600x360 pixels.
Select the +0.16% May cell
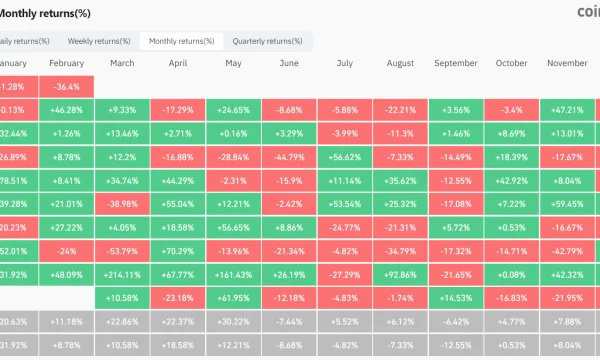coord(233,134)
